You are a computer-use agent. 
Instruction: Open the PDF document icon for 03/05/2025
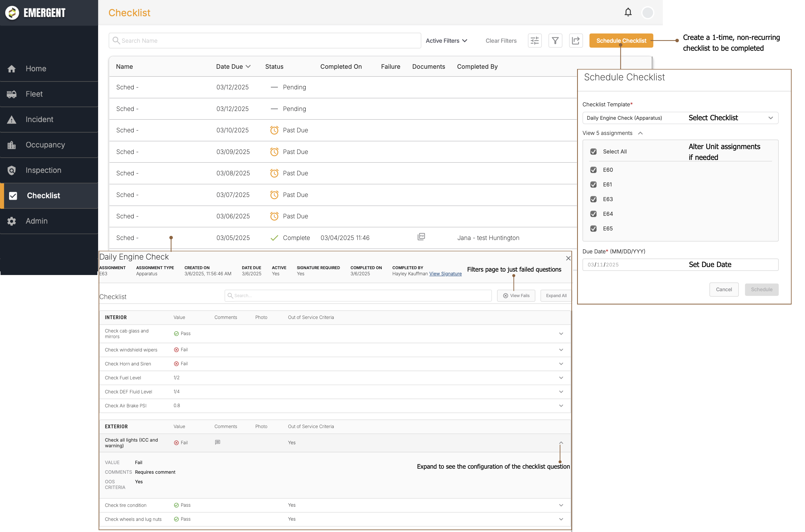421,236
